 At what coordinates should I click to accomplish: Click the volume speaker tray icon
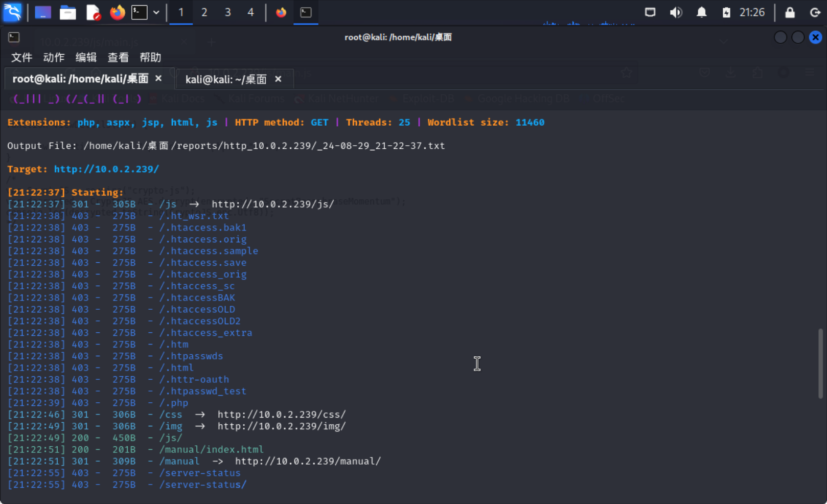[x=676, y=12]
